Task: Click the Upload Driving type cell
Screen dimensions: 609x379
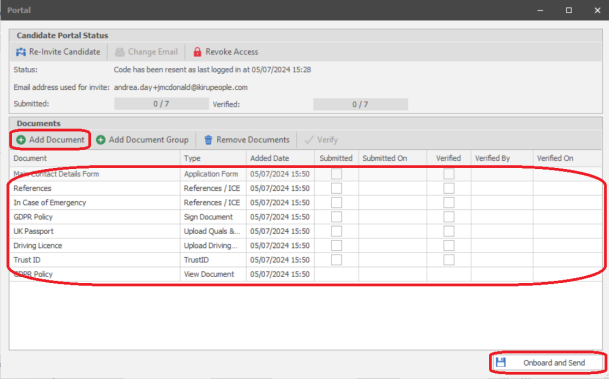Action: tap(213, 246)
